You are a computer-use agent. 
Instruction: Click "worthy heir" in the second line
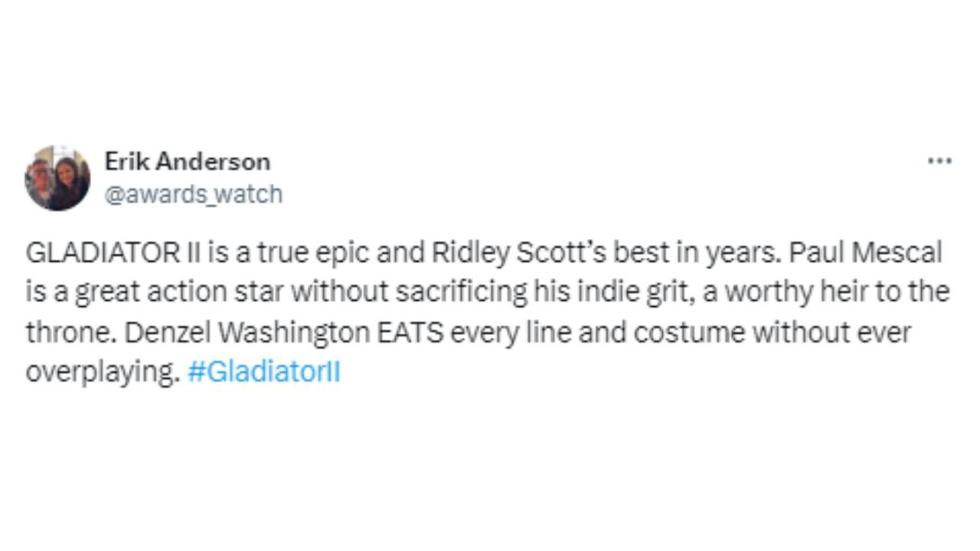tap(792, 293)
